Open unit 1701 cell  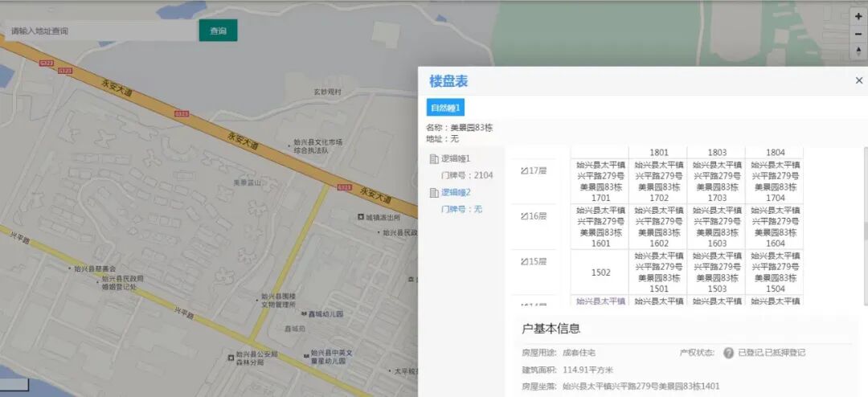[600, 181]
